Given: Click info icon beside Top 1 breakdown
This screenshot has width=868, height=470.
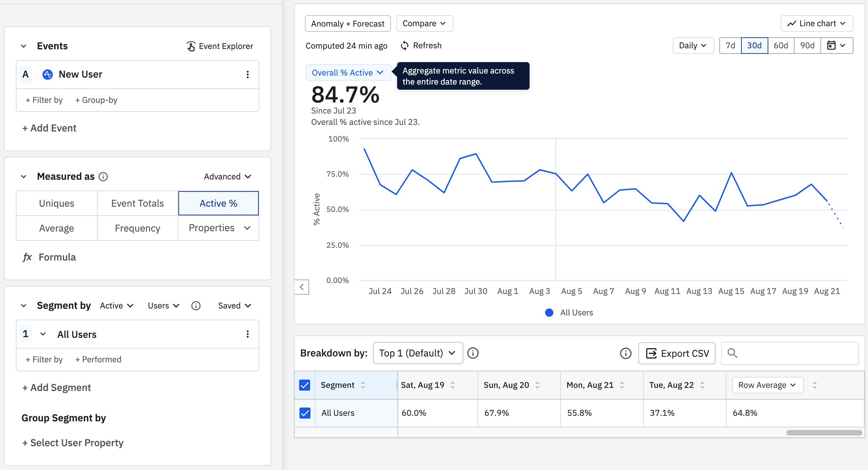Looking at the screenshot, I should click(473, 353).
